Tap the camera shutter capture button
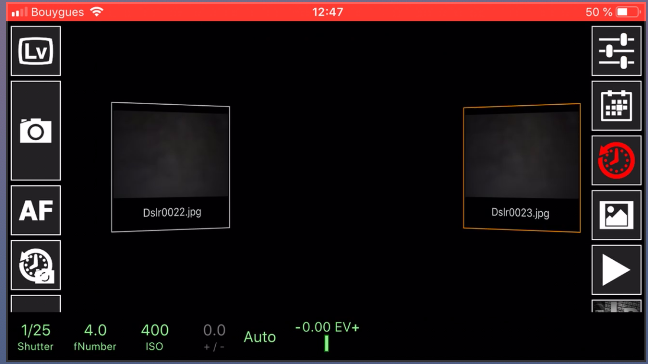The width and height of the screenshot is (648, 364). tap(36, 131)
